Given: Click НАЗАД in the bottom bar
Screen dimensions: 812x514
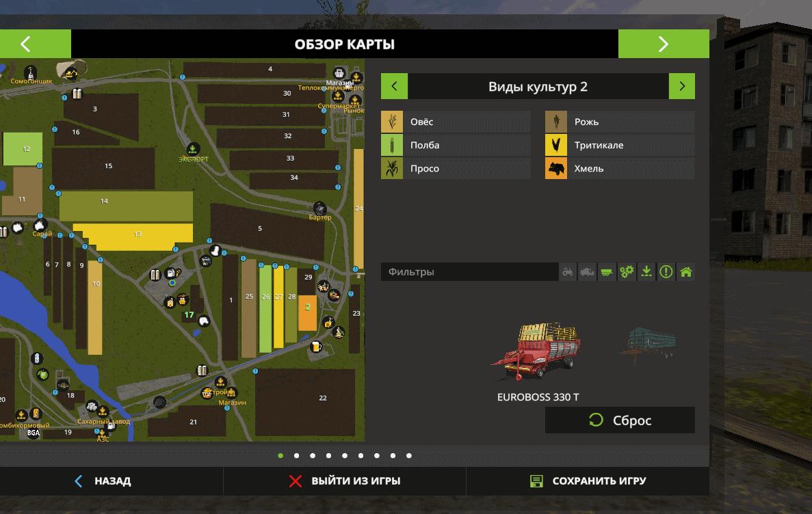Looking at the screenshot, I should [103, 481].
